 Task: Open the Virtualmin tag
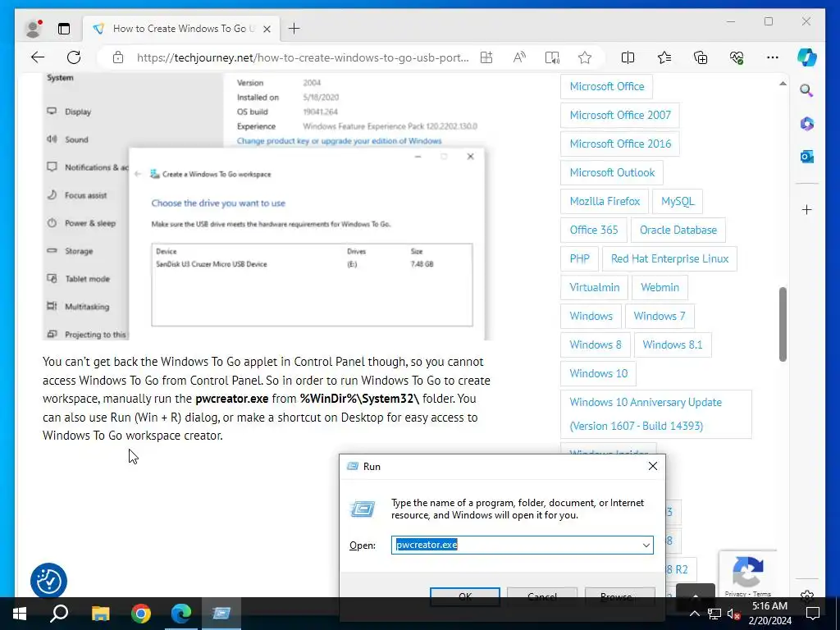594,287
